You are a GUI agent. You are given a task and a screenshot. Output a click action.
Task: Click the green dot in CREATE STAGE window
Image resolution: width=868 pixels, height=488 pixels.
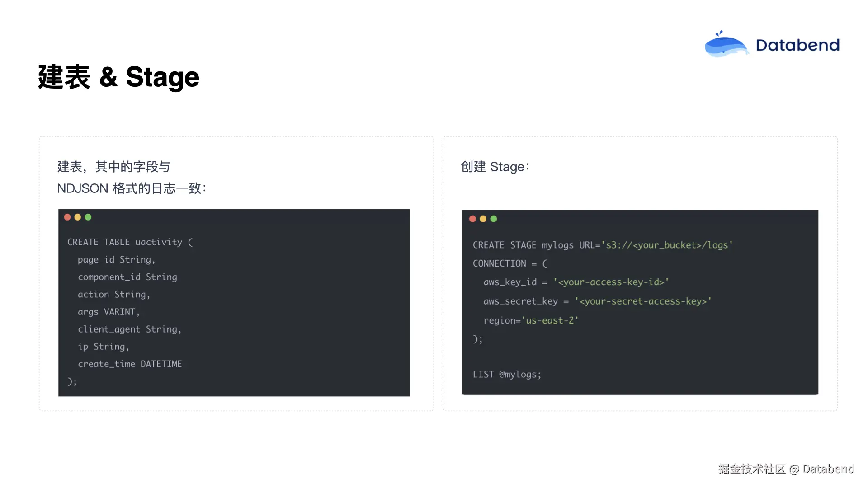pos(494,219)
